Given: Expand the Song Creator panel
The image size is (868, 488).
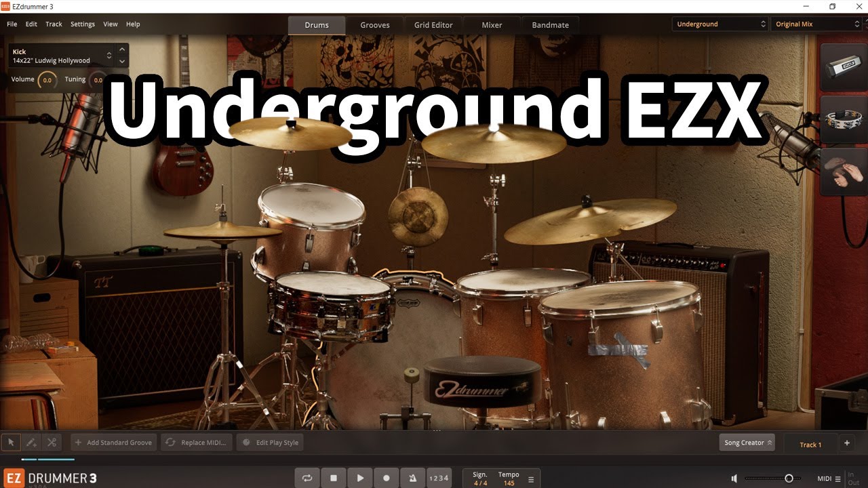Looking at the screenshot, I should point(747,443).
